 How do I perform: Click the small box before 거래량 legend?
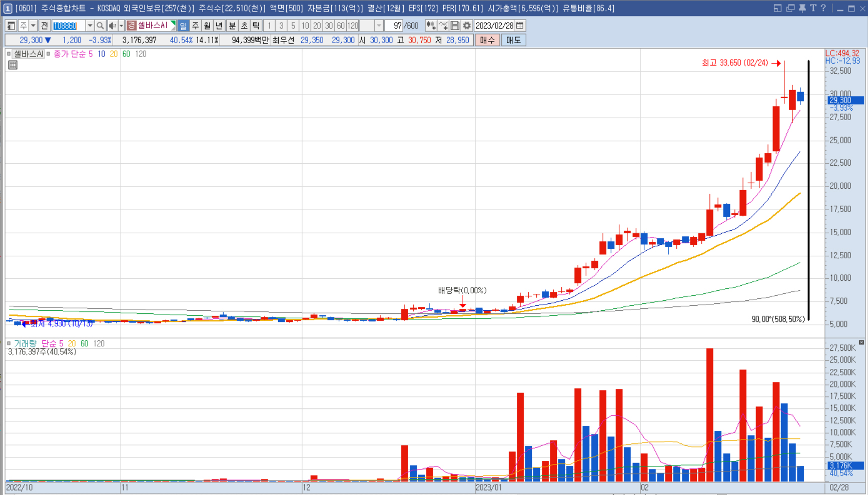(x=9, y=343)
